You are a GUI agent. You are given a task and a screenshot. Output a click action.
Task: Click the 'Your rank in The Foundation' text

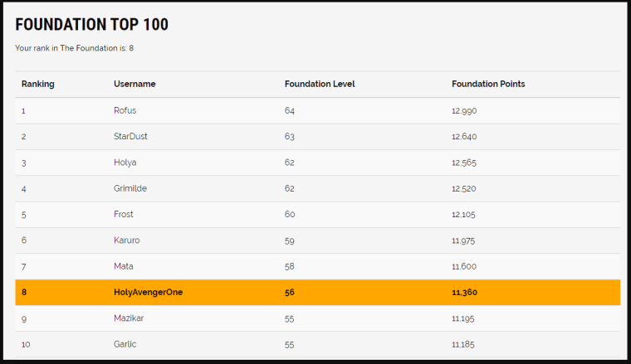[x=74, y=48]
